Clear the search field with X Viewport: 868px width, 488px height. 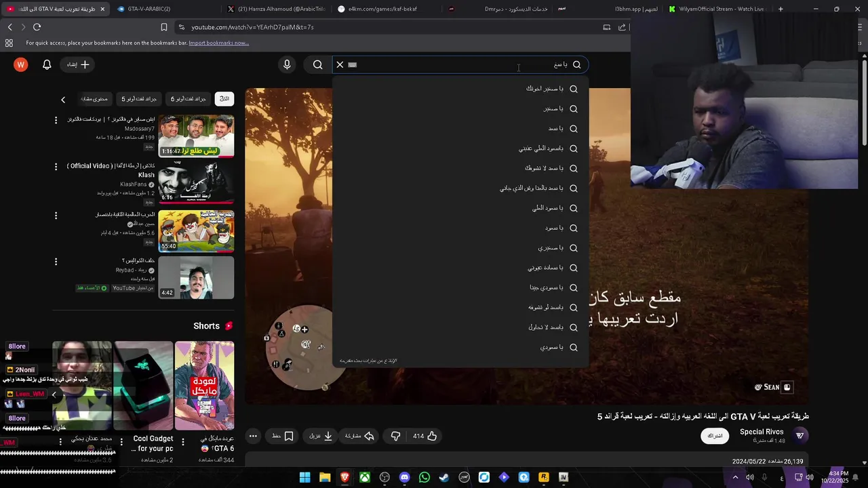tap(340, 64)
